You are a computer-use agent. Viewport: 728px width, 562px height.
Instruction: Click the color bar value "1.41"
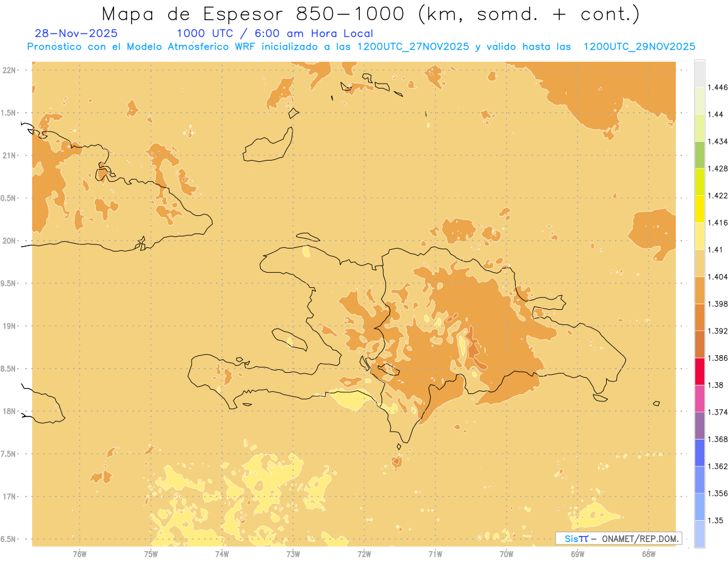pyautogui.click(x=716, y=250)
